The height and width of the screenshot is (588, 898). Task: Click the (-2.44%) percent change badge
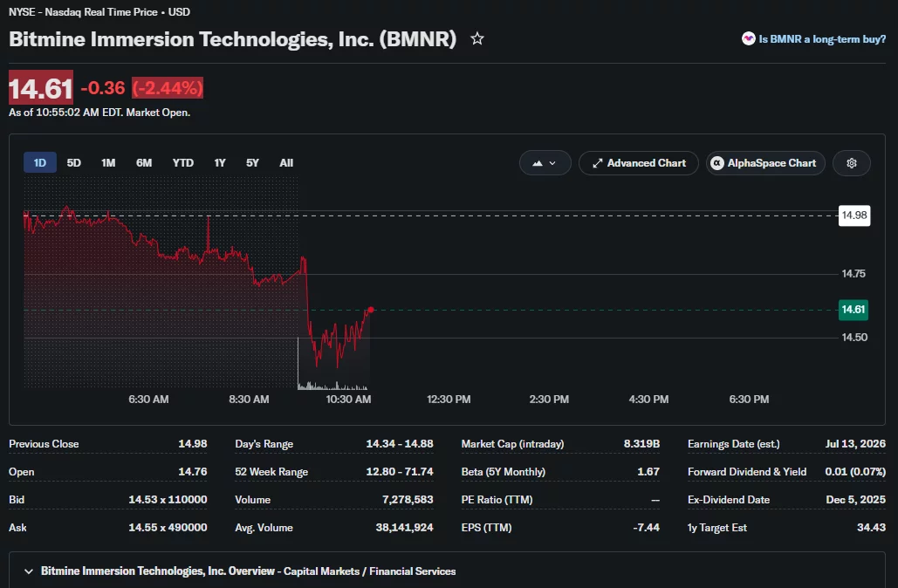click(x=168, y=87)
